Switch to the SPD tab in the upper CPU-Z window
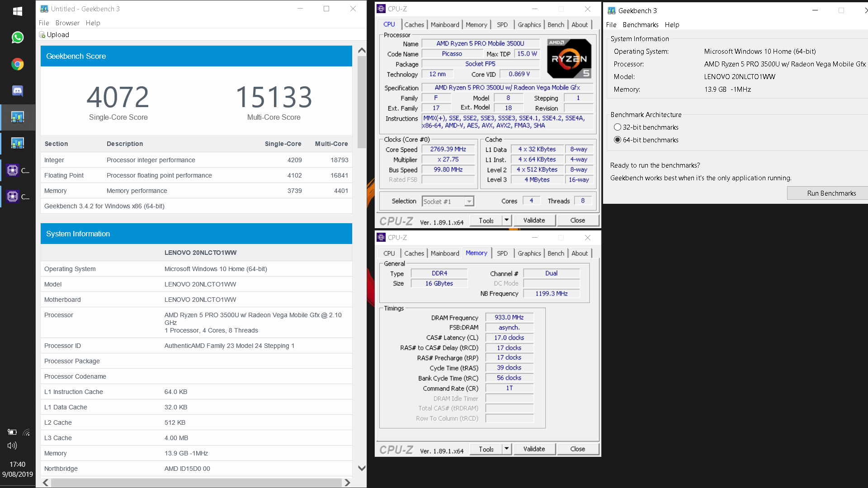 point(502,25)
